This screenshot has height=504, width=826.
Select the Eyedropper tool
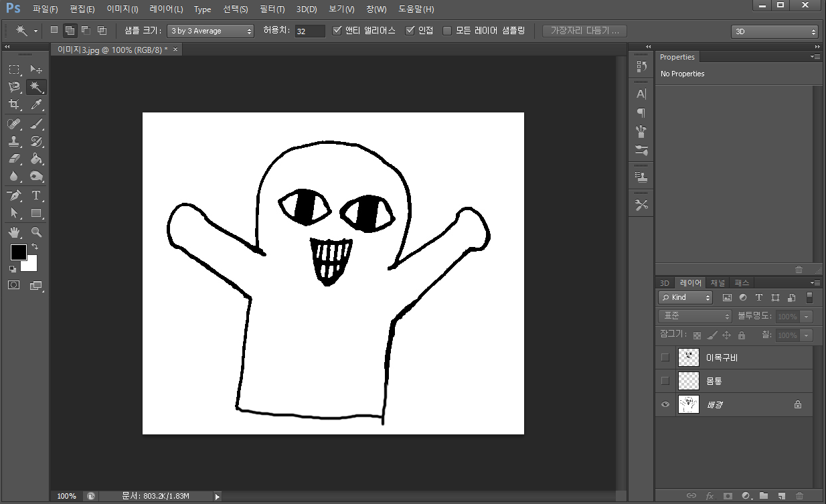pos(36,104)
